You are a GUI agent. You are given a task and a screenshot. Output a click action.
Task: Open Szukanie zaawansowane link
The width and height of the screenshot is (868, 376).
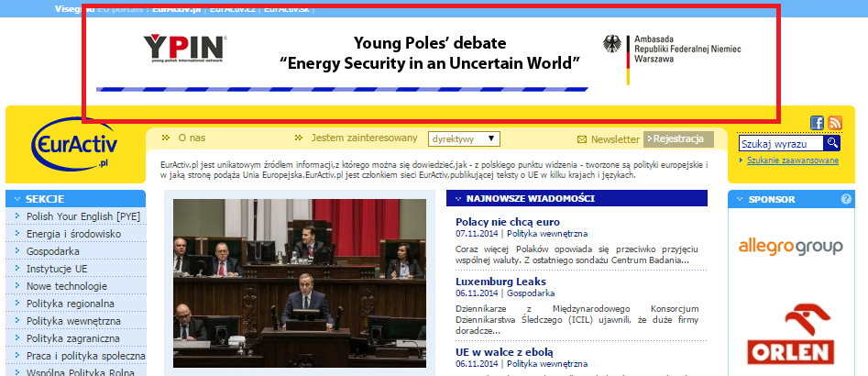coord(793,160)
